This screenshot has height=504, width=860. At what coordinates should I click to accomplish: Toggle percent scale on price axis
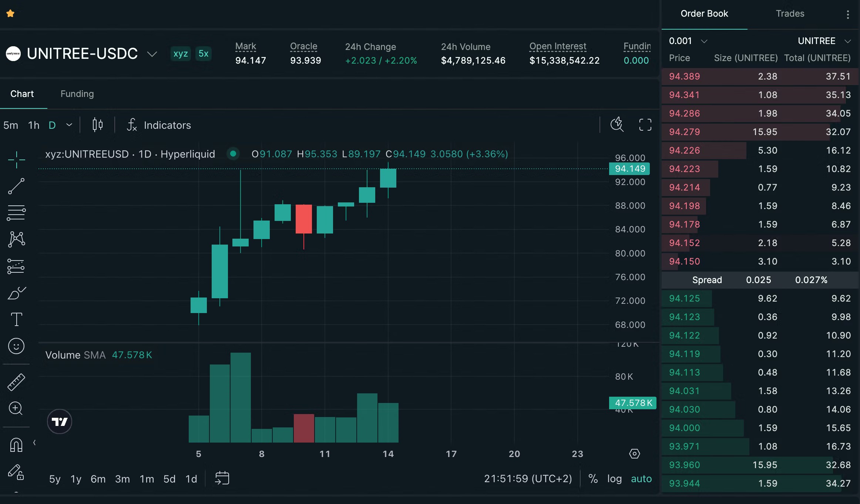click(x=593, y=478)
